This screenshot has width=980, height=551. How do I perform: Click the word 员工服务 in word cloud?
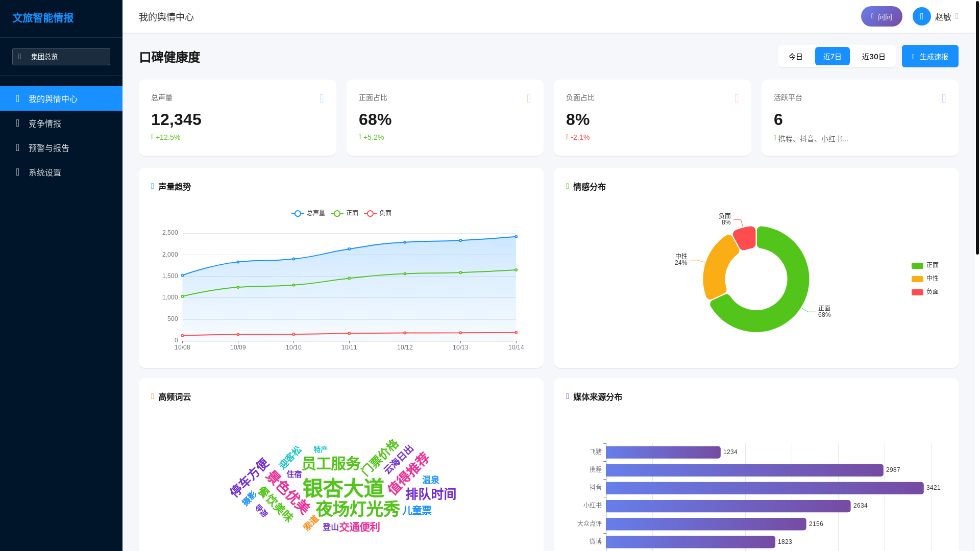(x=331, y=463)
